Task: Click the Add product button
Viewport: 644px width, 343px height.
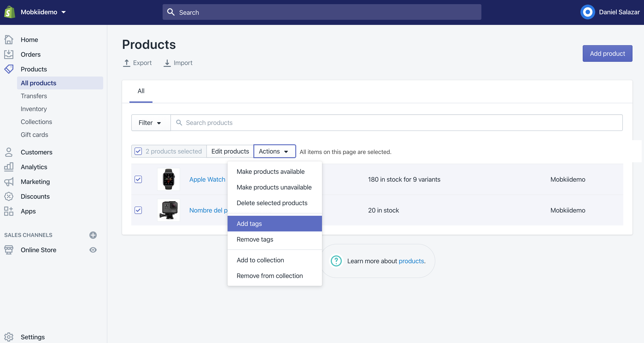Action: (607, 53)
